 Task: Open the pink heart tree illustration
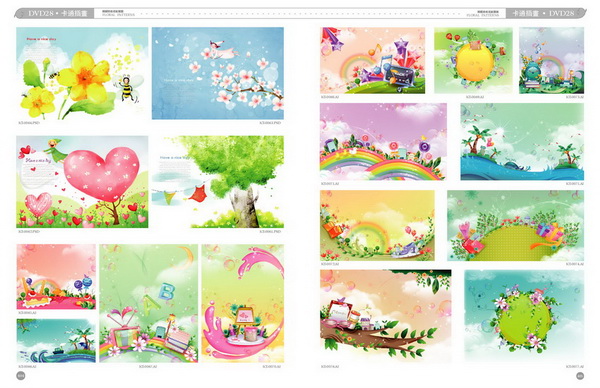click(82, 182)
